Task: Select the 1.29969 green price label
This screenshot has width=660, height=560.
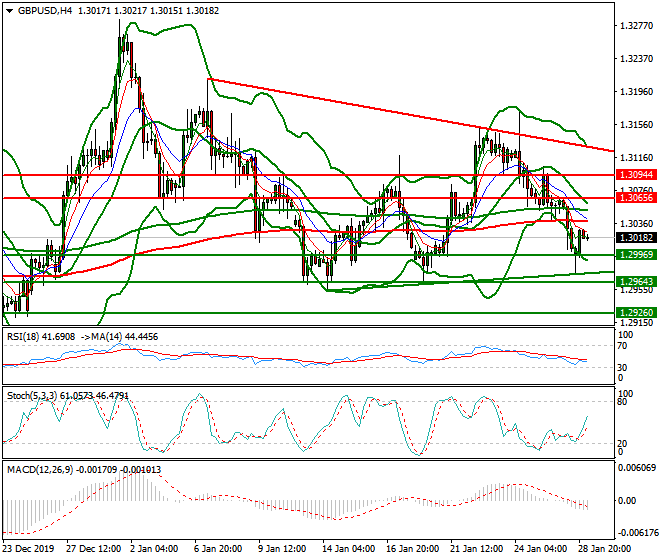Action: point(636,255)
